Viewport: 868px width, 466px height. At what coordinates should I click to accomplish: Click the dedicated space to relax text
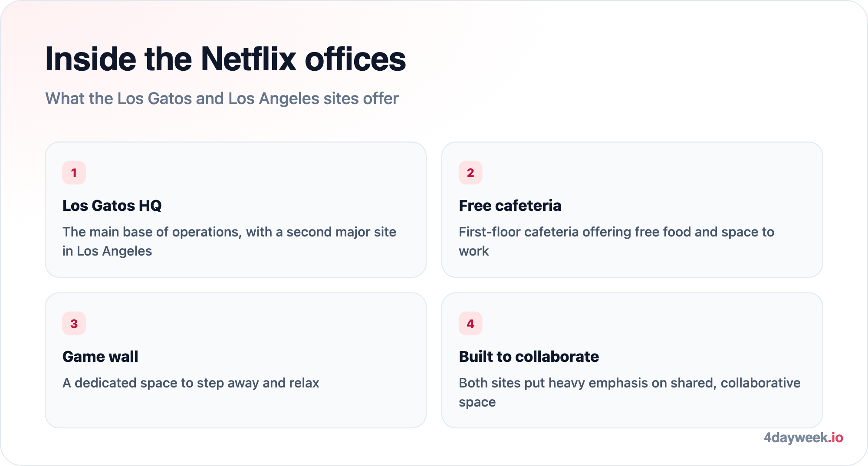191,383
